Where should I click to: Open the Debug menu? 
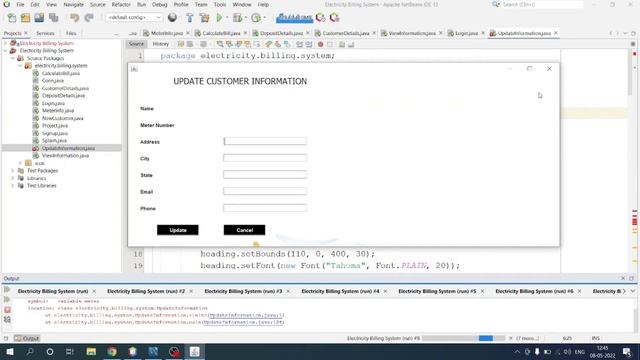(160, 4)
